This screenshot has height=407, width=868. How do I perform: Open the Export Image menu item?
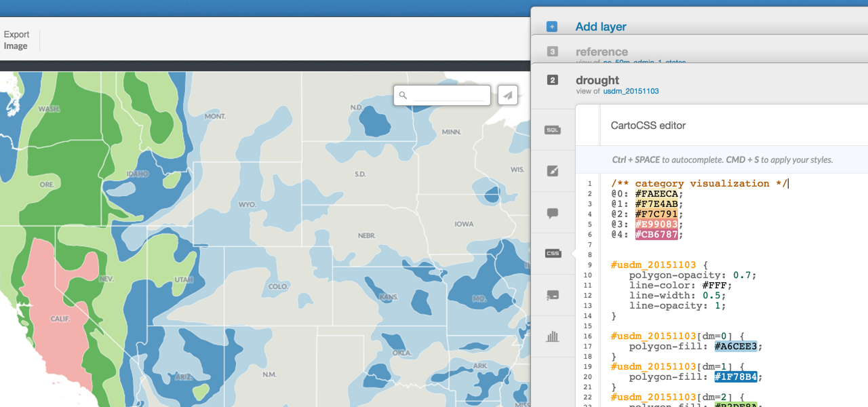point(16,40)
